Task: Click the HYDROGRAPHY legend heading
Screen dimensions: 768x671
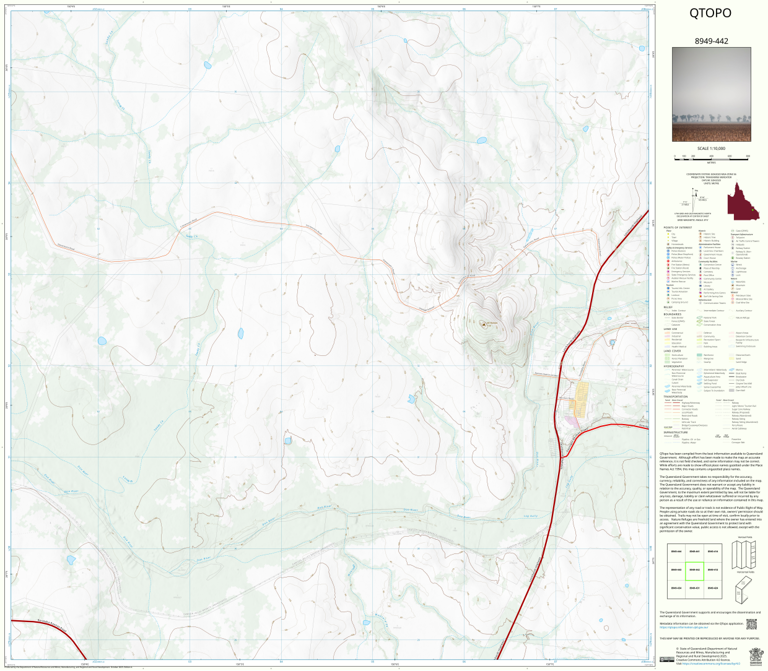Action: (x=674, y=366)
